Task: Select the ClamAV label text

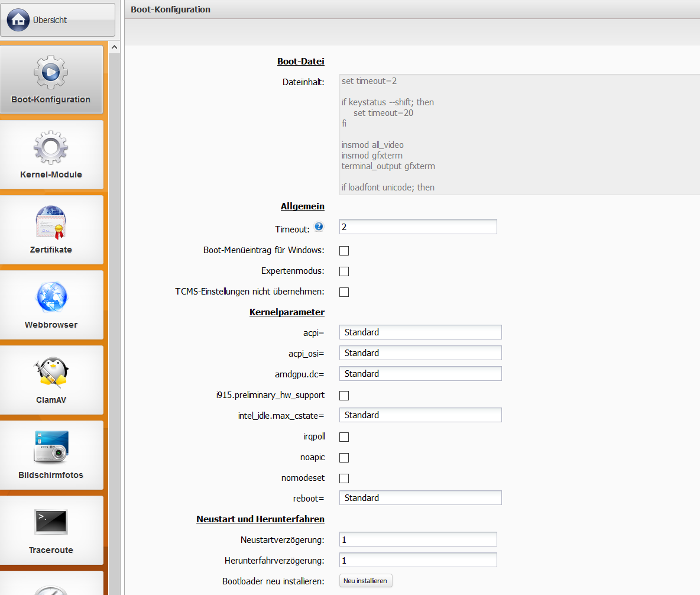Action: (x=51, y=400)
